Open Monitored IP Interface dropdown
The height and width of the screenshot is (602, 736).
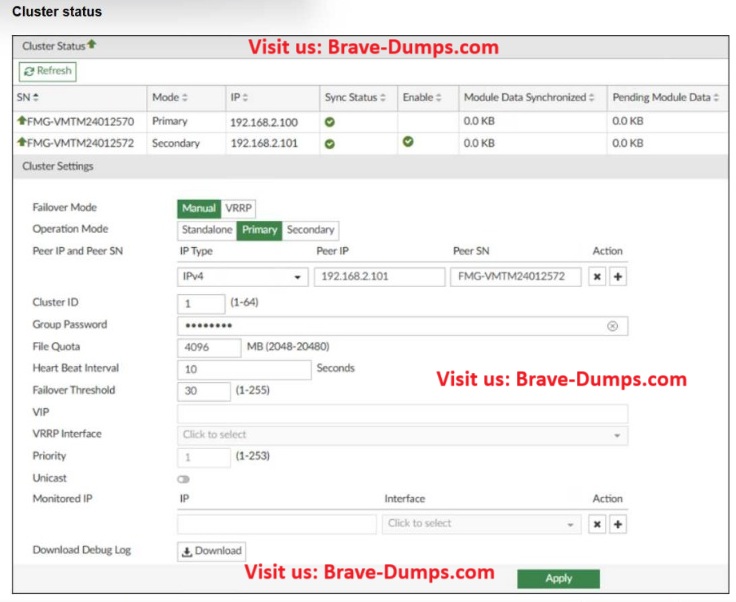(481, 524)
